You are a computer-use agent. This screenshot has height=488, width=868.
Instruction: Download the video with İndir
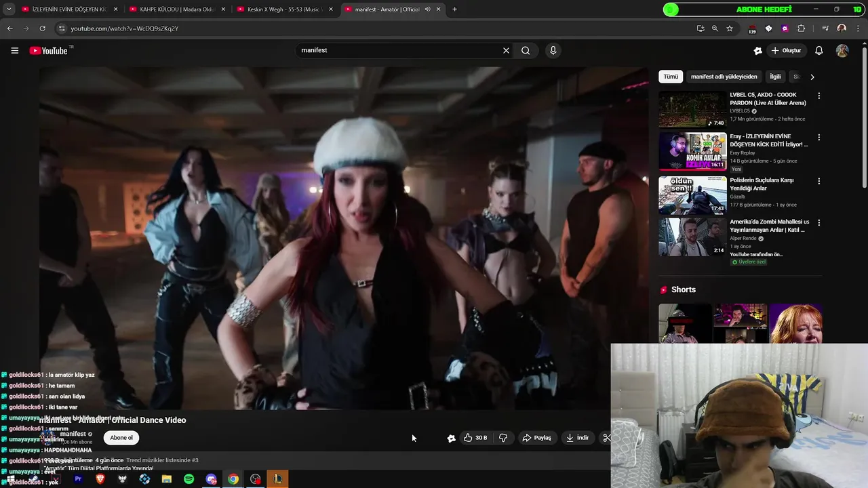578,438
